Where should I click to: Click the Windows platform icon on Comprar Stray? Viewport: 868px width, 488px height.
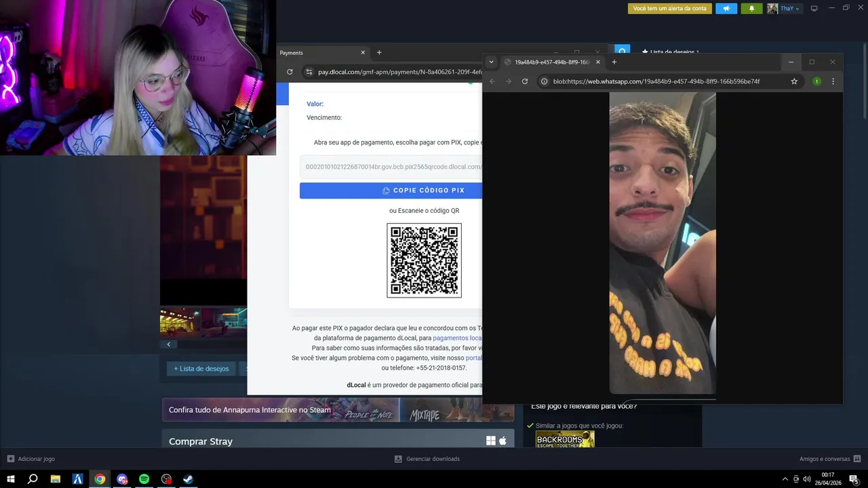pyautogui.click(x=491, y=441)
